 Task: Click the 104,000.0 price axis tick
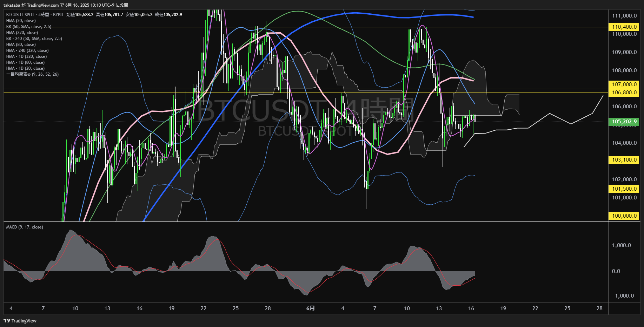[x=624, y=143]
